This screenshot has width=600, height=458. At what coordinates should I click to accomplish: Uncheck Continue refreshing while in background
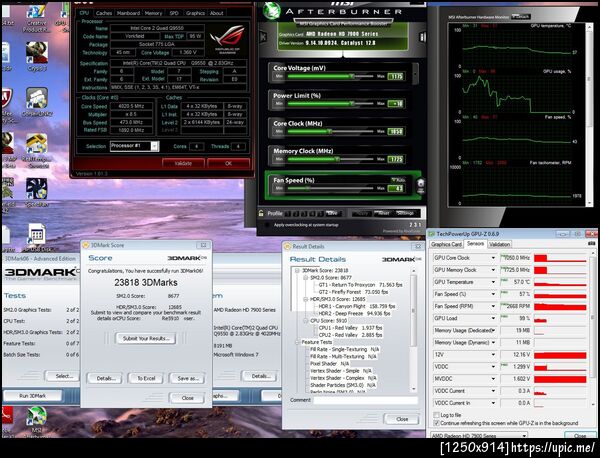[x=436, y=423]
